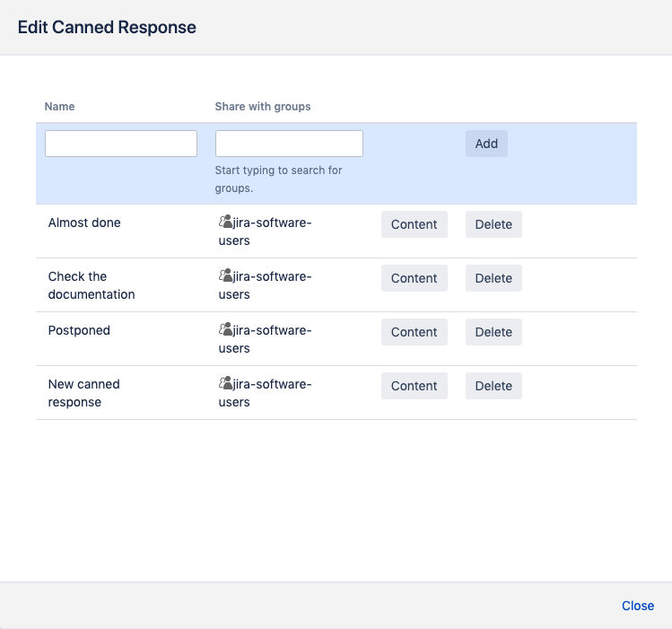The width and height of the screenshot is (672, 629).
Task: Delete the Check the documentation response
Action: pyautogui.click(x=493, y=278)
